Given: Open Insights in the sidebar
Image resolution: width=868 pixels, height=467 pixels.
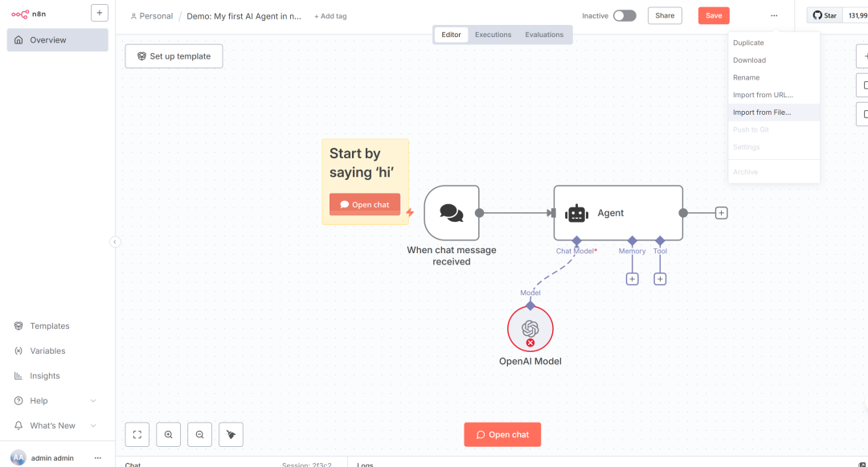Looking at the screenshot, I should click(x=45, y=375).
